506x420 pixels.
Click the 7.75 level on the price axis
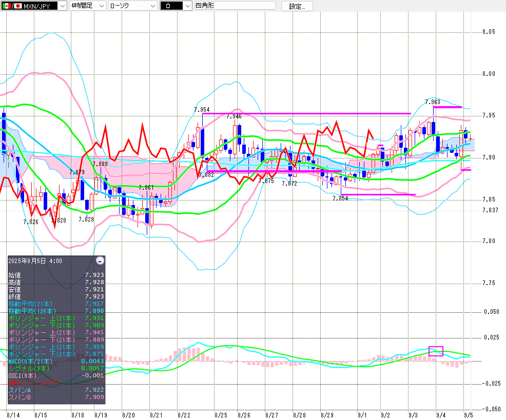click(489, 283)
